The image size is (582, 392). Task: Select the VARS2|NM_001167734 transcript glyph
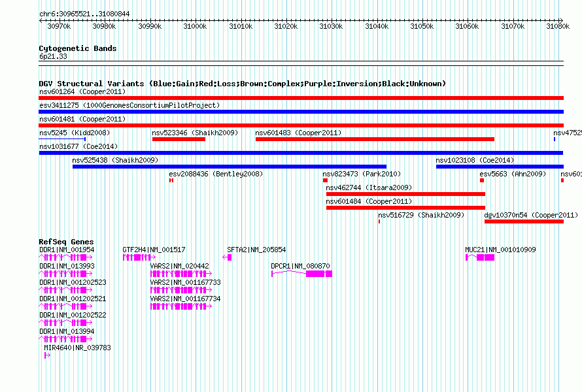point(181,306)
